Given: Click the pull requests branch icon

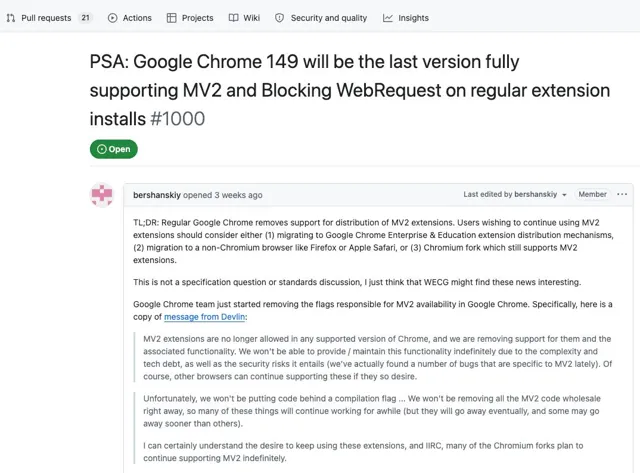Looking at the screenshot, I should pos(11,18).
